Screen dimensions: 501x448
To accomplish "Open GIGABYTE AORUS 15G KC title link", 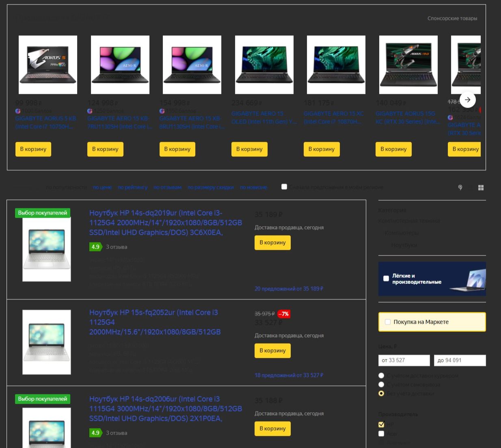I will [x=408, y=117].
